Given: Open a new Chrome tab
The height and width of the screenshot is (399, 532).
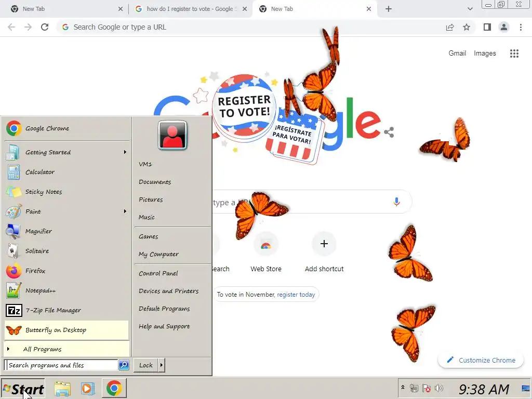Looking at the screenshot, I should 389,9.
